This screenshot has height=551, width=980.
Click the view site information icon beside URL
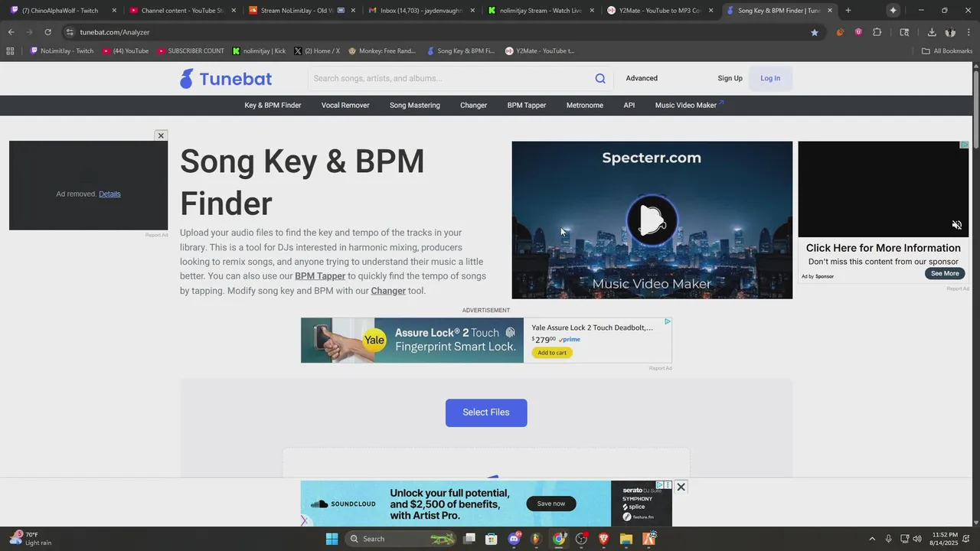pos(70,32)
